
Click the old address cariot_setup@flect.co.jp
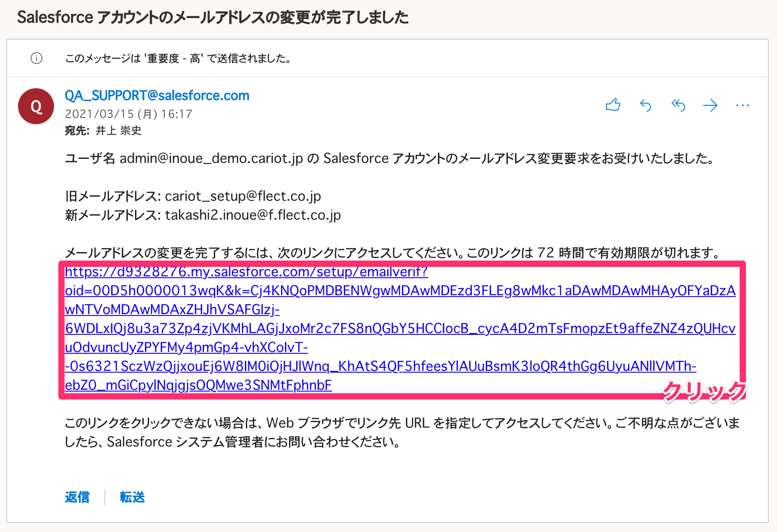pyautogui.click(x=243, y=196)
